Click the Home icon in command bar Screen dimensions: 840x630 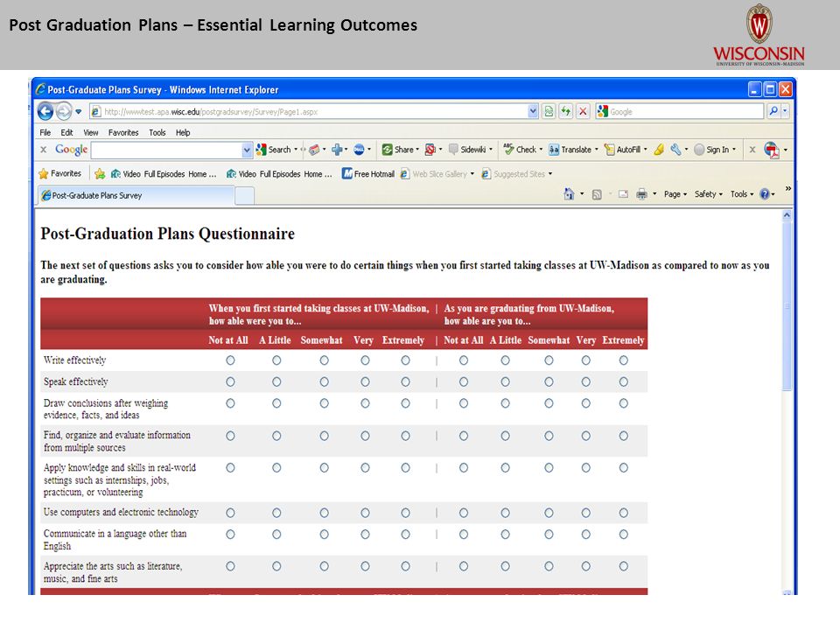point(569,194)
